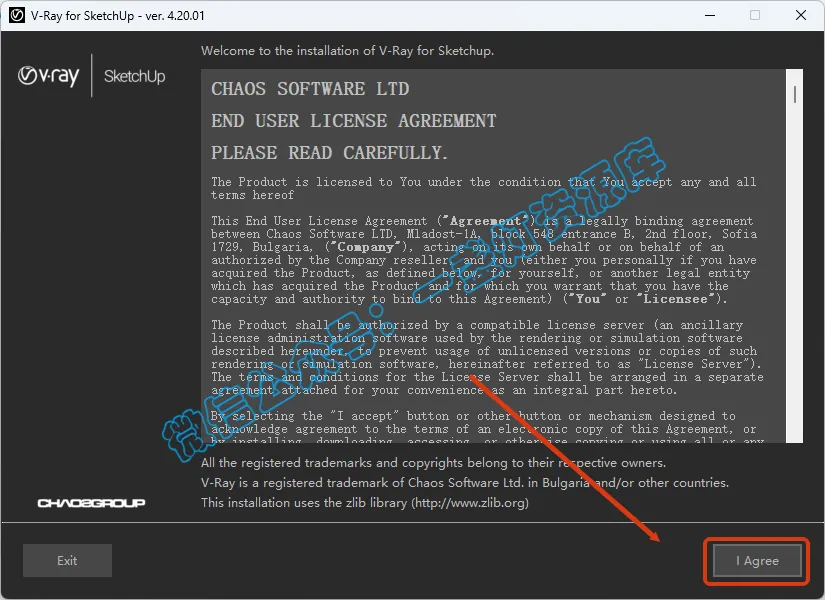Click the license text scrollbar thumb
The height and width of the screenshot is (600, 825).
[x=794, y=95]
